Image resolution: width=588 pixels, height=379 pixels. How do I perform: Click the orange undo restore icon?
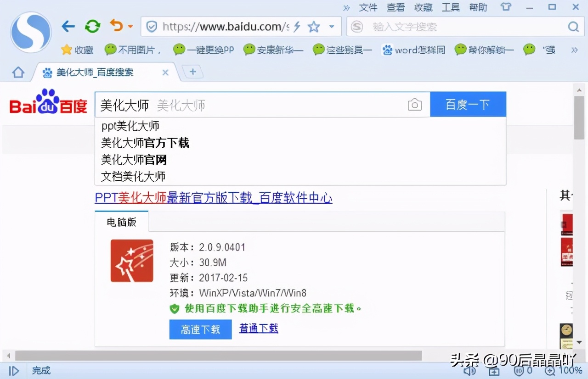(117, 25)
